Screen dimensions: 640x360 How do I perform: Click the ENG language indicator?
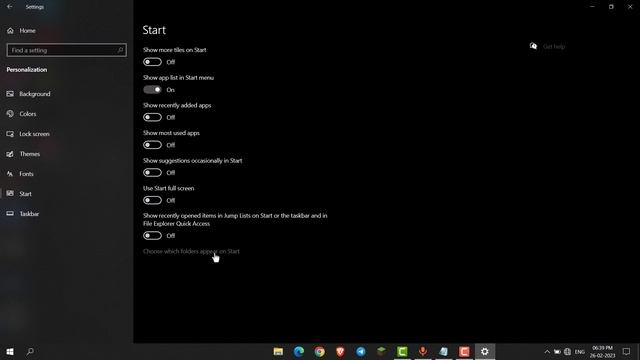[580, 352]
